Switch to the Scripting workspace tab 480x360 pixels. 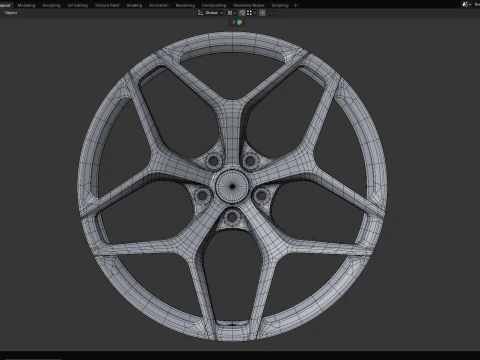click(x=280, y=5)
